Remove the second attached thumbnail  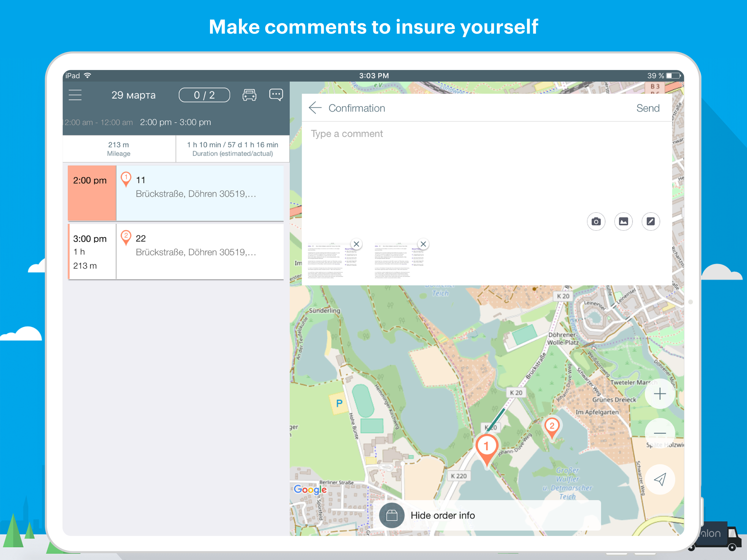tap(423, 244)
